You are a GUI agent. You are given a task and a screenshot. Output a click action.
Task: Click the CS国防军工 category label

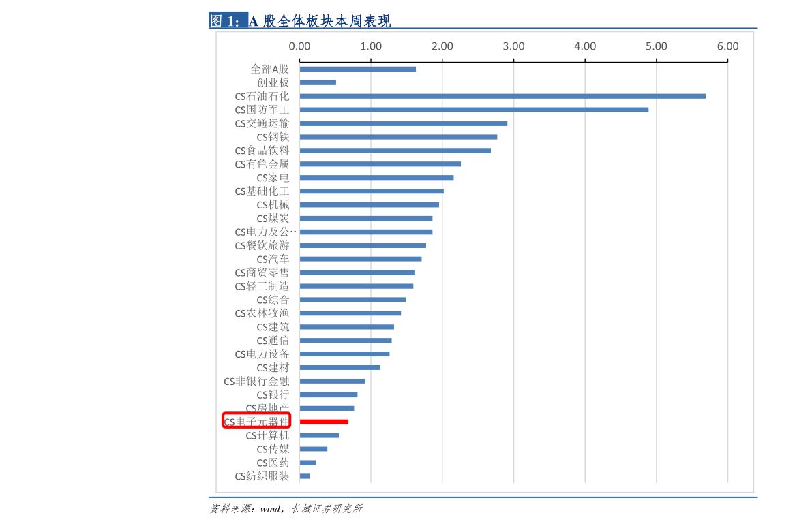coord(262,110)
